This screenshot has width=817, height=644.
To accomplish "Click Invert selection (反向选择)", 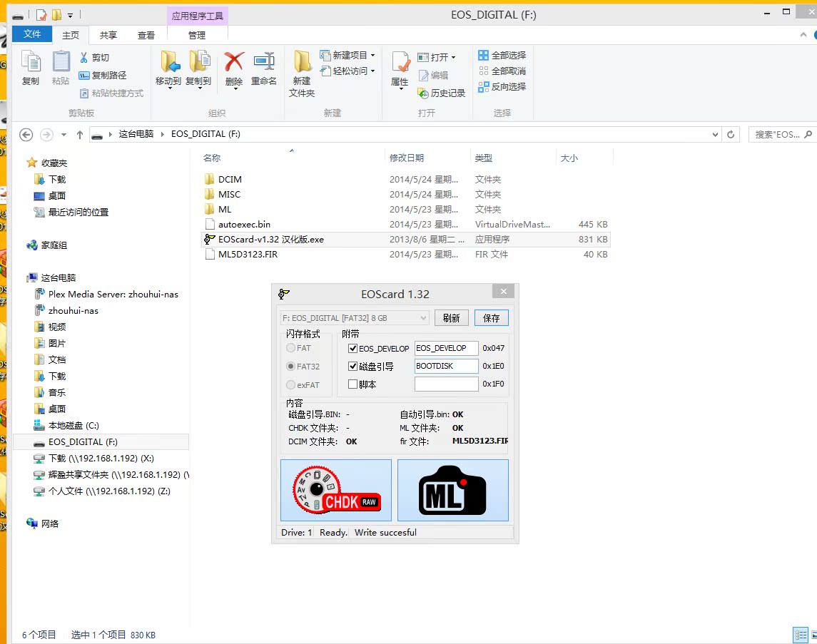I will pyautogui.click(x=502, y=86).
